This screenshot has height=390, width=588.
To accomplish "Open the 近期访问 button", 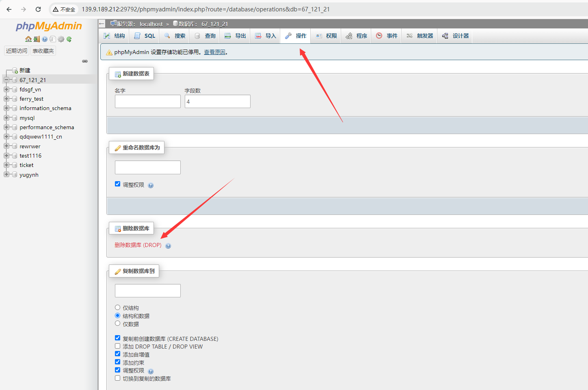I will coord(17,51).
